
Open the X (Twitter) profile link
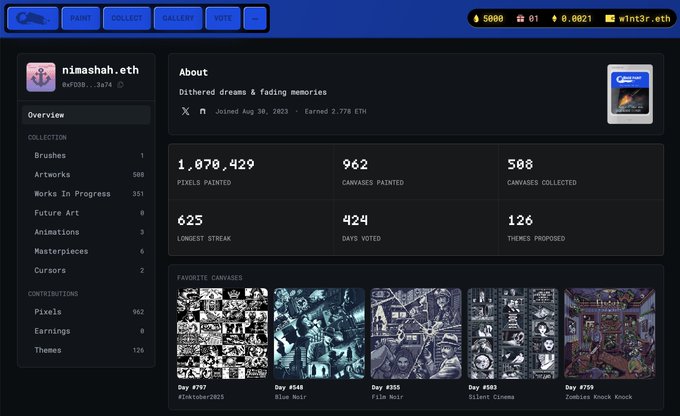[186, 111]
